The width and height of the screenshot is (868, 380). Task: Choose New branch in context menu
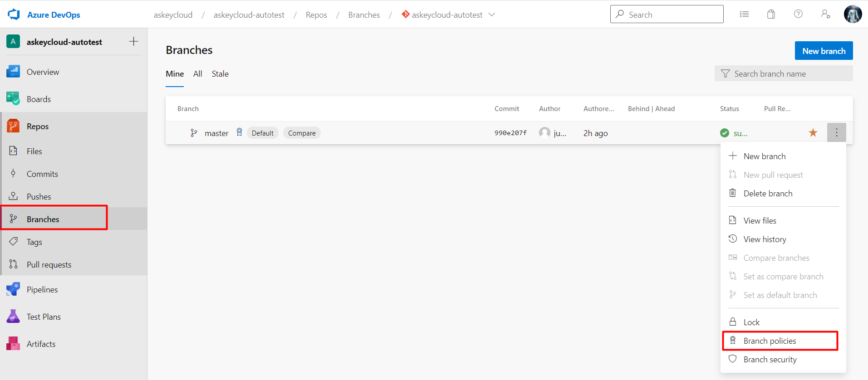click(x=783, y=156)
